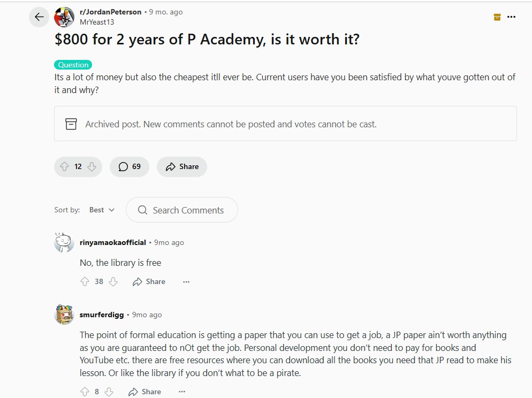Open post options three-dot menu
The image size is (532, 398).
[x=511, y=17]
